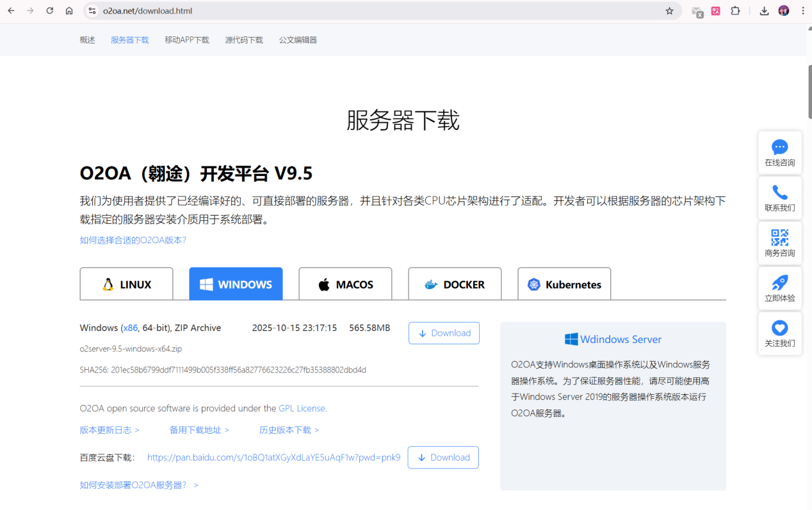The image size is (812, 510).
Task: Open 商务咨询 QR code widget
Action: [779, 244]
